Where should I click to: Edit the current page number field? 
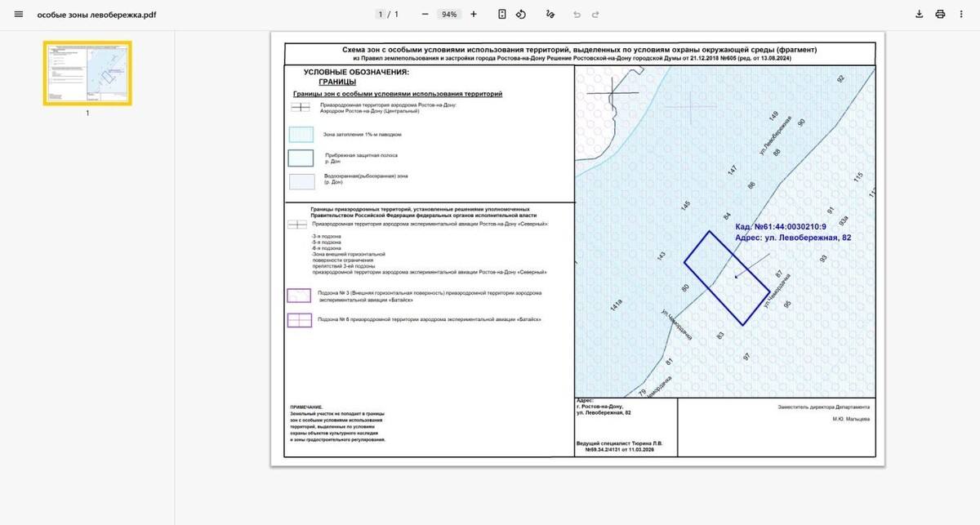point(380,15)
